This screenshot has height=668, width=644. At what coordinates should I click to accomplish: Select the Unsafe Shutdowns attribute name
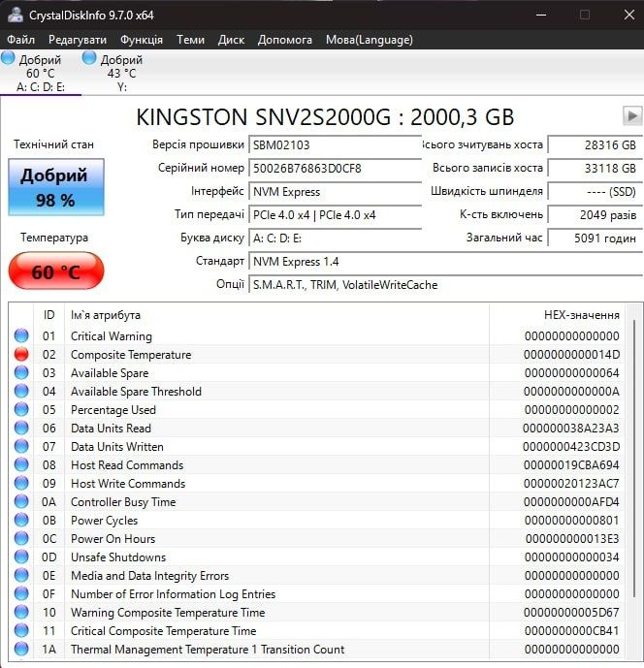point(118,557)
